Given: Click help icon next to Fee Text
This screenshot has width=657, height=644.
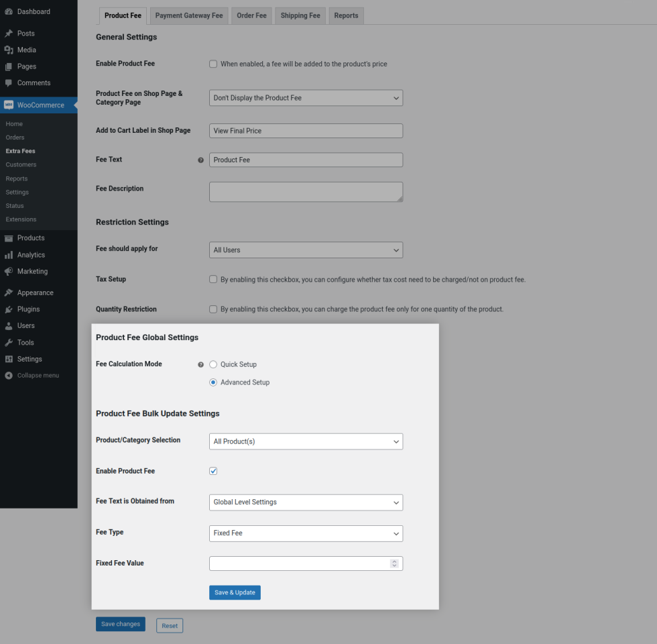Looking at the screenshot, I should [x=200, y=160].
